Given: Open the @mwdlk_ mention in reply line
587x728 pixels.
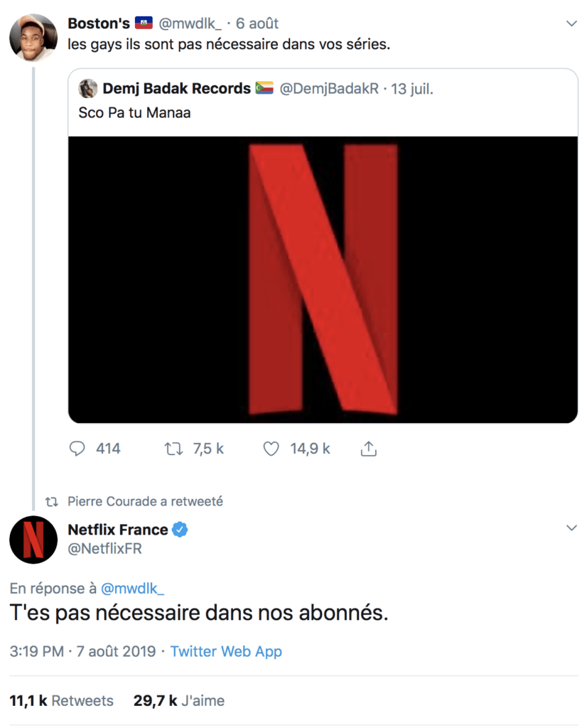Looking at the screenshot, I should (133, 588).
